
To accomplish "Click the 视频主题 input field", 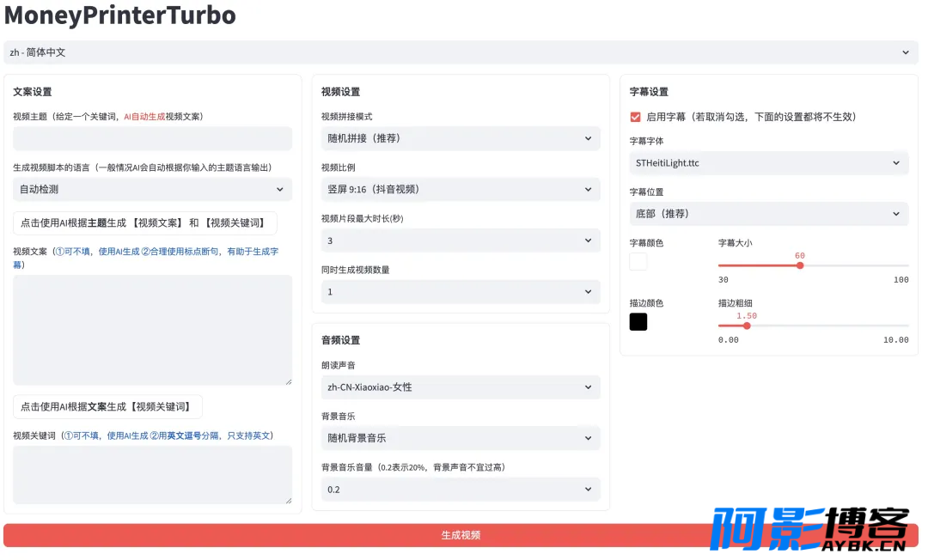I will 152,138.
